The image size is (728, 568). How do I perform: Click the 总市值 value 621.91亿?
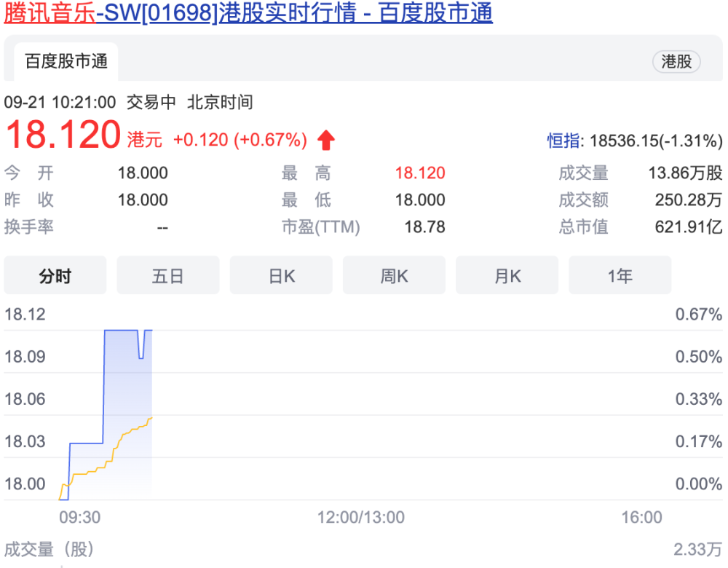pos(689,227)
